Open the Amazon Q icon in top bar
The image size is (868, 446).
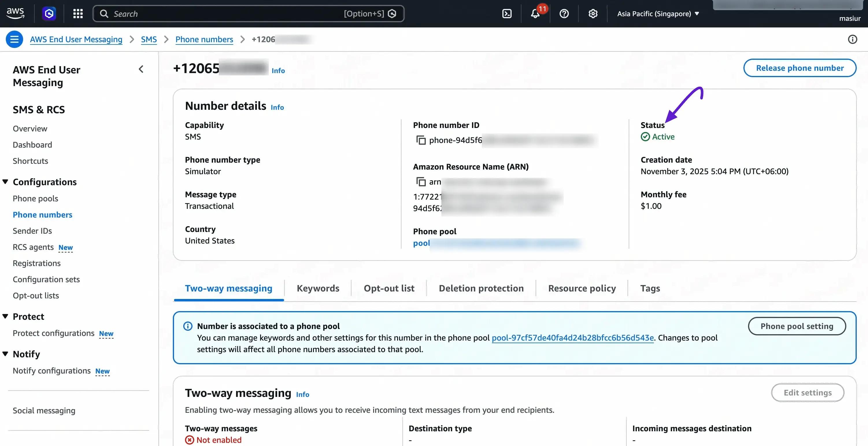coord(49,14)
